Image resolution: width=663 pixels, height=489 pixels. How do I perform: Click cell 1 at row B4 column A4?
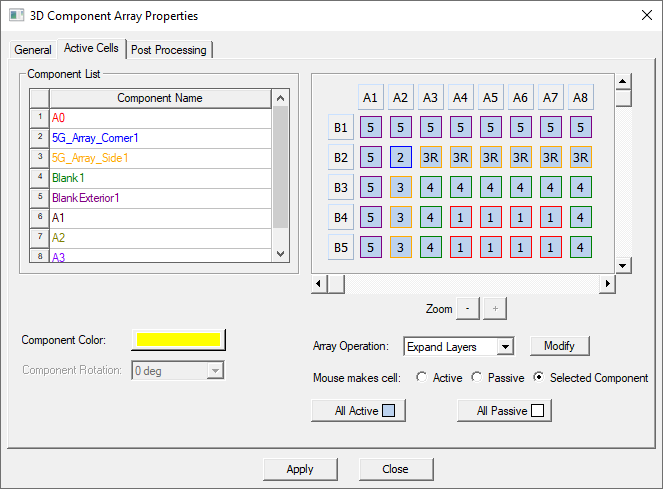click(461, 217)
